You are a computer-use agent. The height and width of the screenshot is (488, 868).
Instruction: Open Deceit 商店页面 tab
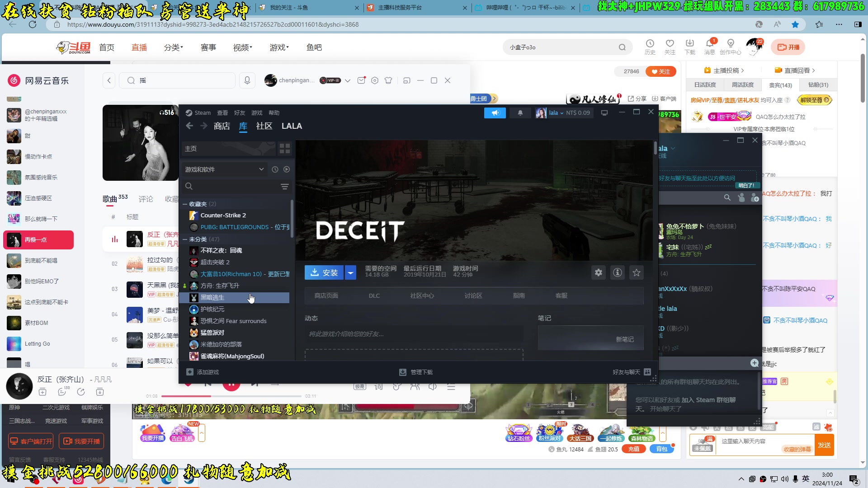pyautogui.click(x=326, y=296)
